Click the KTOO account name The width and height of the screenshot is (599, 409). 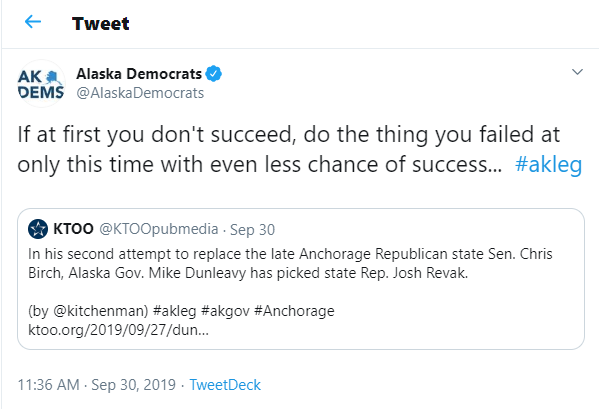tap(73, 229)
